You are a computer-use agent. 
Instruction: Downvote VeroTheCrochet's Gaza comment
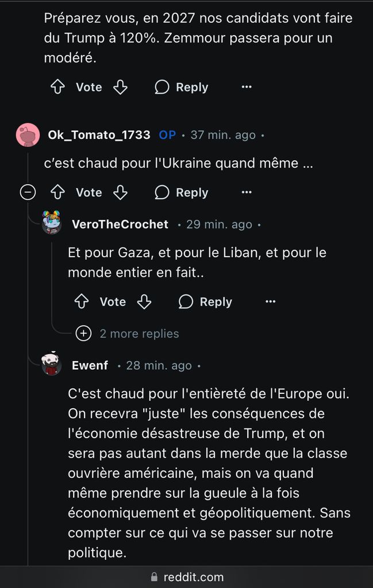click(x=144, y=302)
